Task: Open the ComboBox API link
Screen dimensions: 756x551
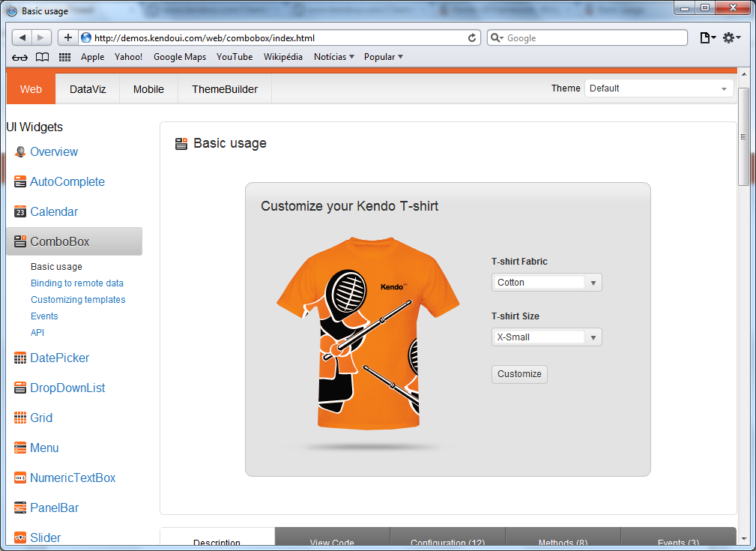Action: (37, 332)
